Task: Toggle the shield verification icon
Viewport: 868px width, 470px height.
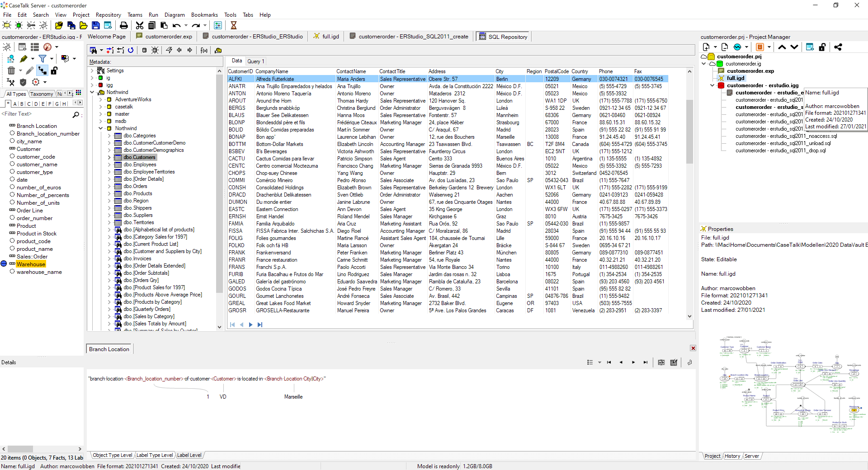Action: [x=23, y=82]
